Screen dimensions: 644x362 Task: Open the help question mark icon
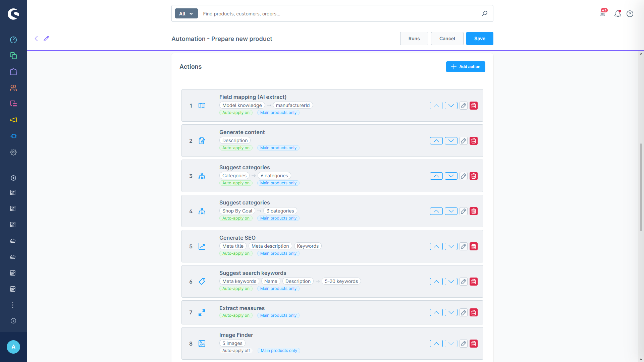(630, 14)
